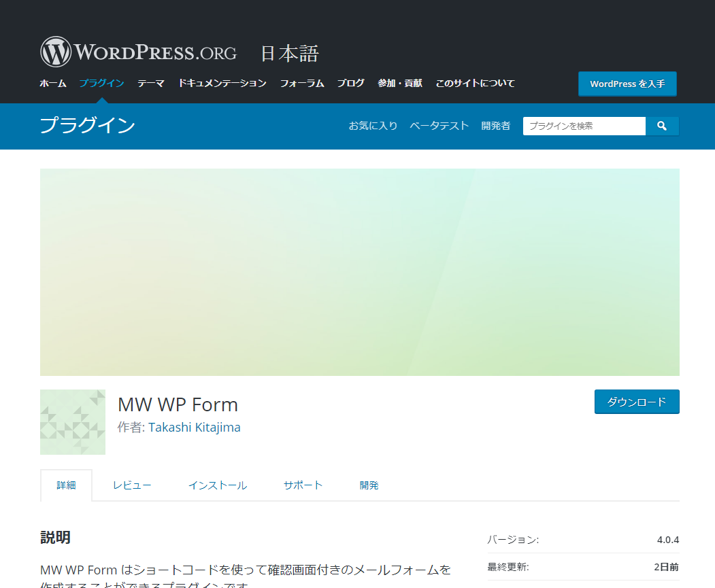Screen dimensions: 715x588
Task: Switch to the インストール tab
Action: point(218,485)
